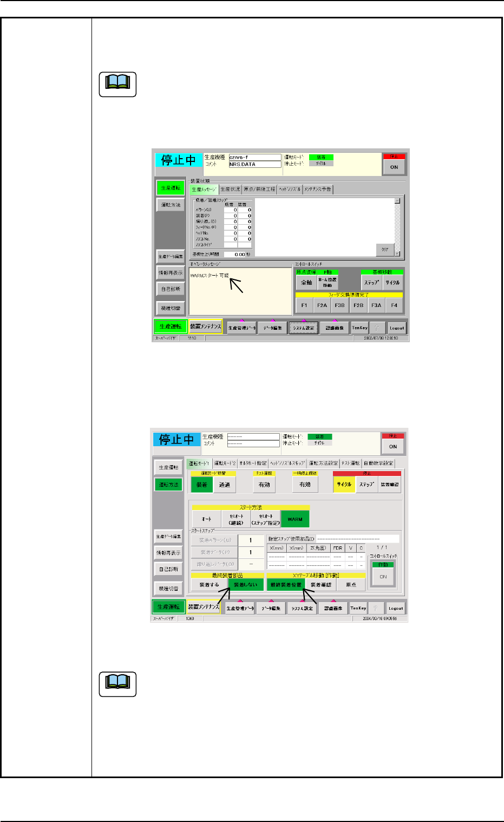Click the scroll-up arrow of the production message box
This screenshot has width=504, height=822.
(397, 201)
